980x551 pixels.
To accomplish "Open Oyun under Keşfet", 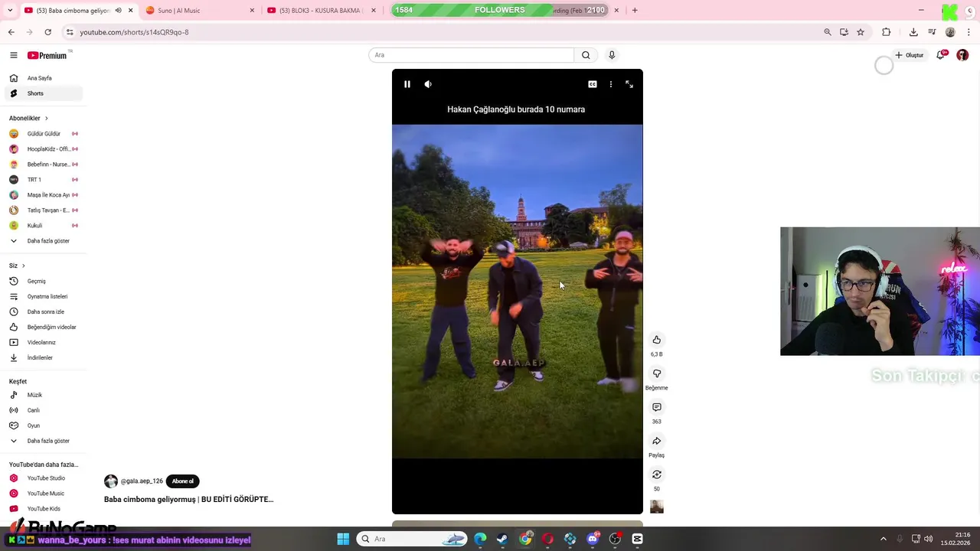I will click(x=43, y=425).
